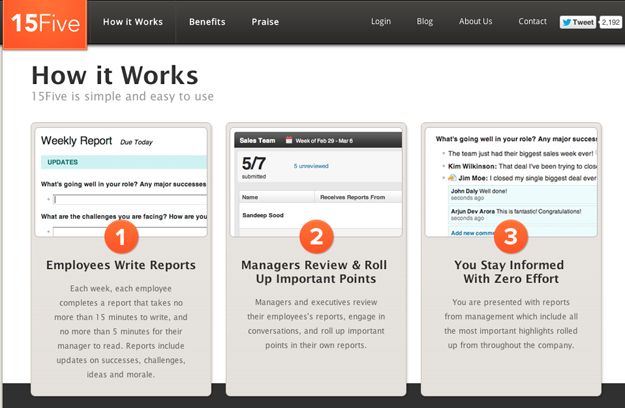Click the challenges input field in Weekly Report

tap(130, 231)
